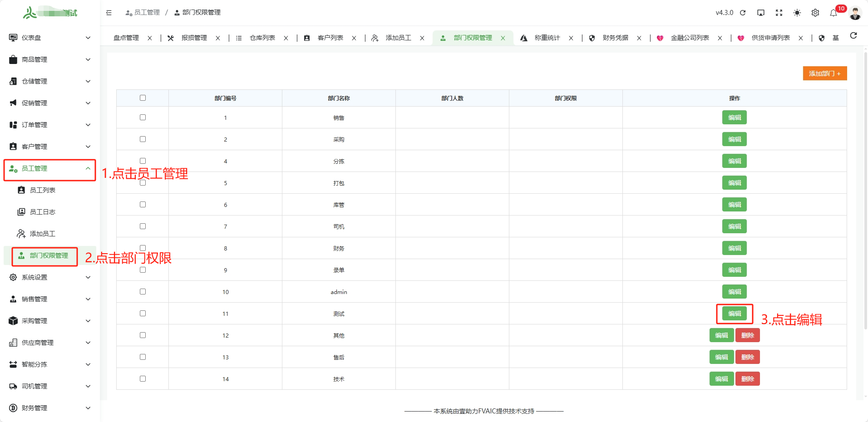
Task: Expand the 商品管理 sidebar menu
Action: point(49,59)
